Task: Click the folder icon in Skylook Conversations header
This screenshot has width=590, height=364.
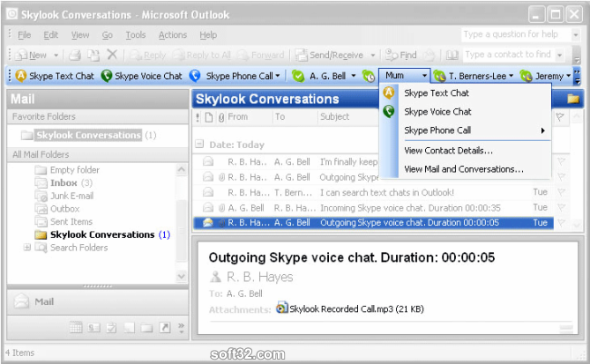Action: (x=573, y=99)
